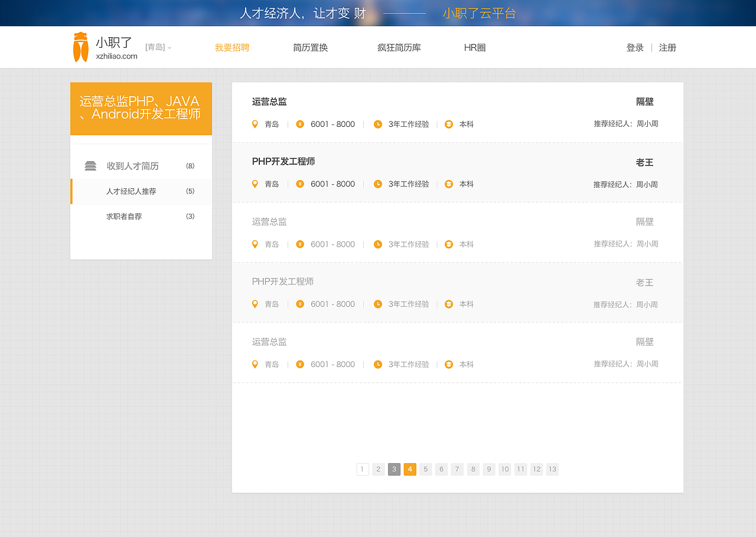Click clock icon in bold PHP开发工程师 row

378,184
